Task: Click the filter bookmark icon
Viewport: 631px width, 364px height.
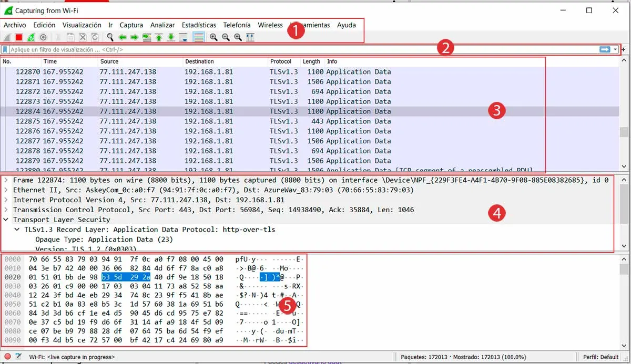Action: (5, 49)
